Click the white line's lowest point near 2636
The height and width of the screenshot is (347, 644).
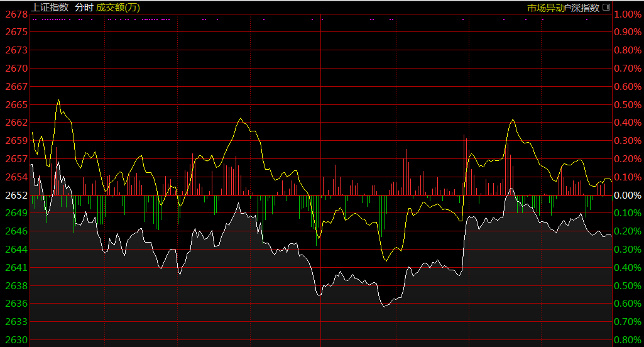384,306
